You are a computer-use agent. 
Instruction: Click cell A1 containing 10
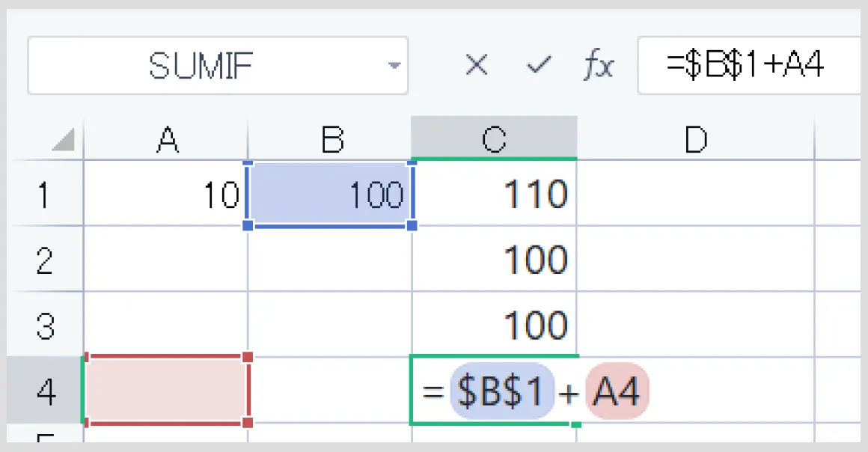(166, 193)
